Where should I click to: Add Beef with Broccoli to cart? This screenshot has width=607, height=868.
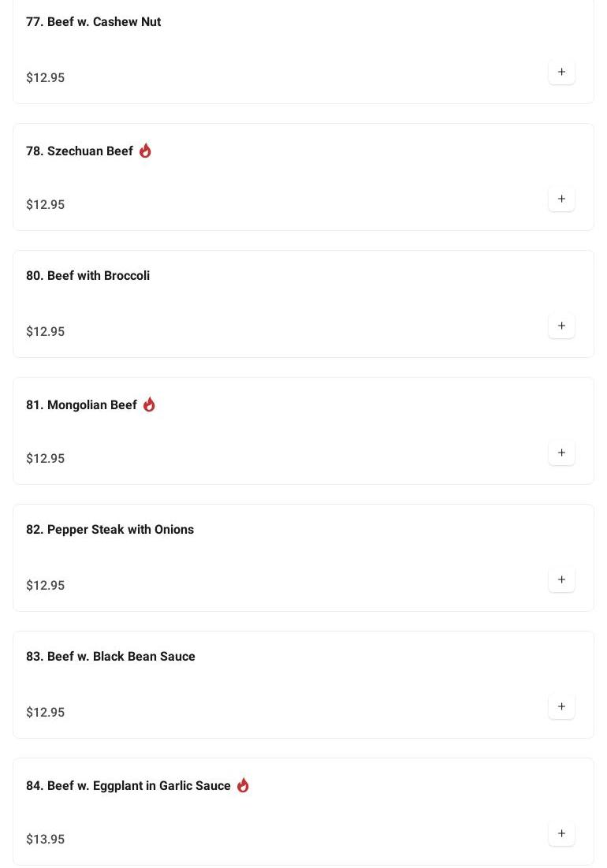point(561,326)
